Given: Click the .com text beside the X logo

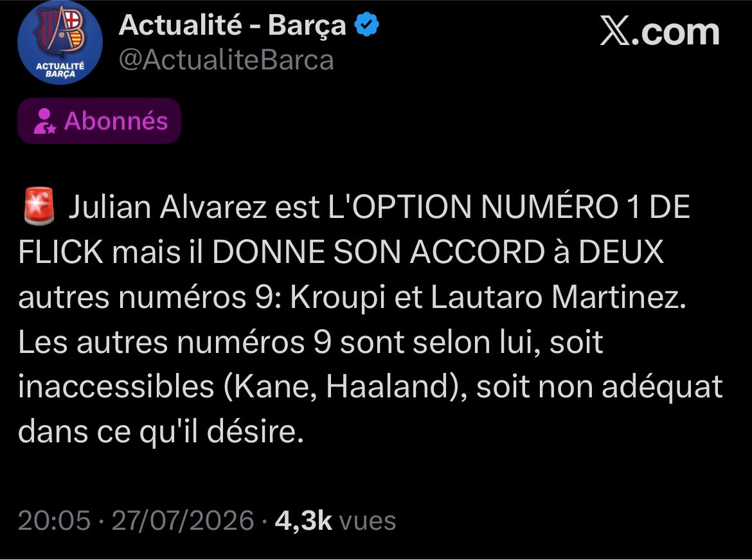Looking at the screenshot, I should coord(676,33).
